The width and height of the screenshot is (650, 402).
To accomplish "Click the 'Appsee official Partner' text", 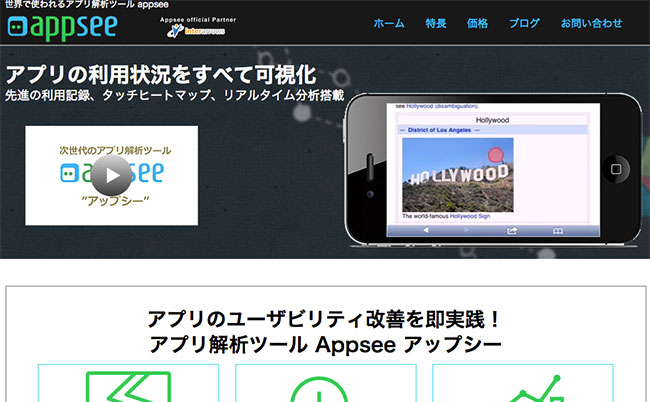I will [x=198, y=19].
